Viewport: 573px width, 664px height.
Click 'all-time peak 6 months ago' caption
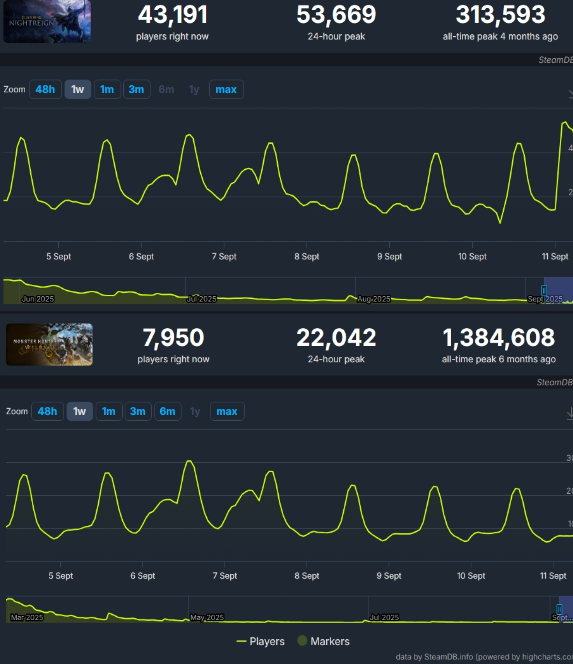[498, 359]
